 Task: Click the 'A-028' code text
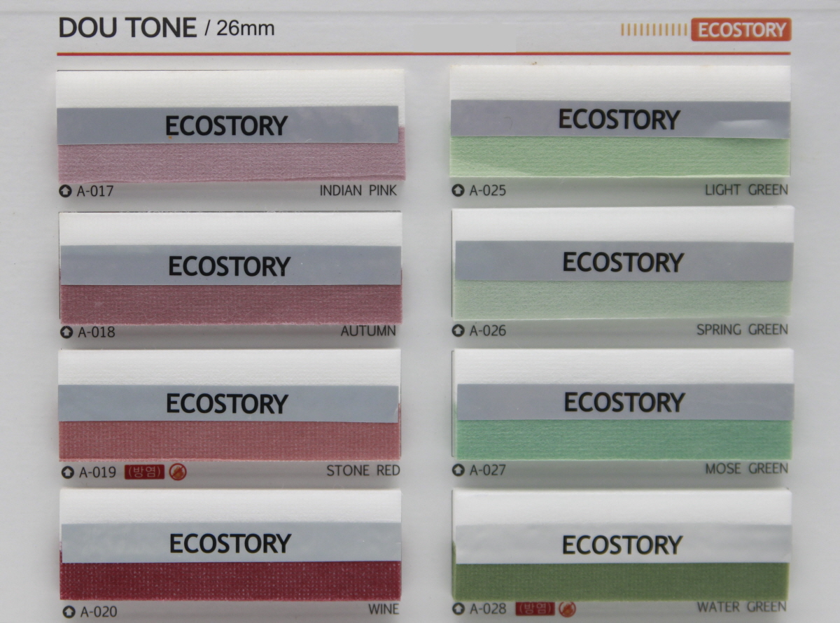click(487, 609)
